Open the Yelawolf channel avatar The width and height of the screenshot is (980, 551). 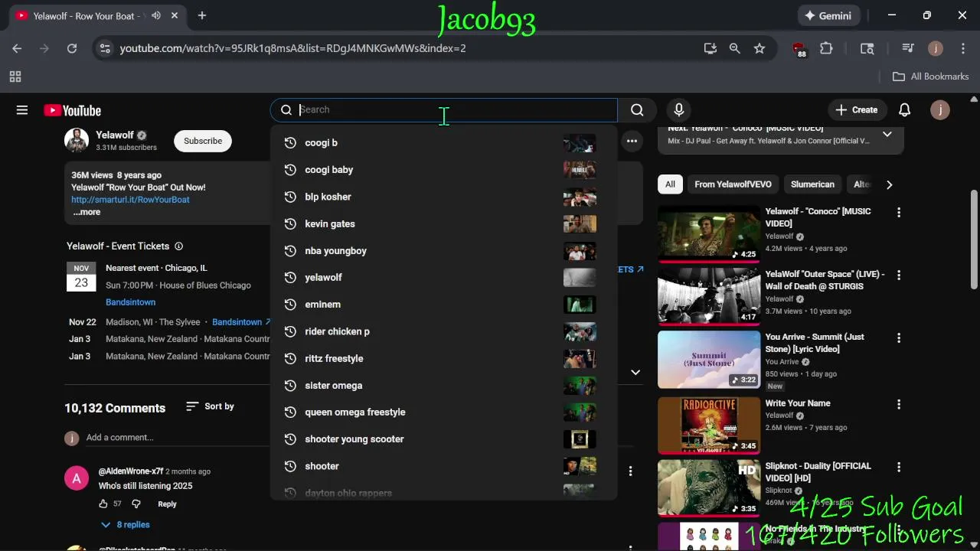(77, 141)
